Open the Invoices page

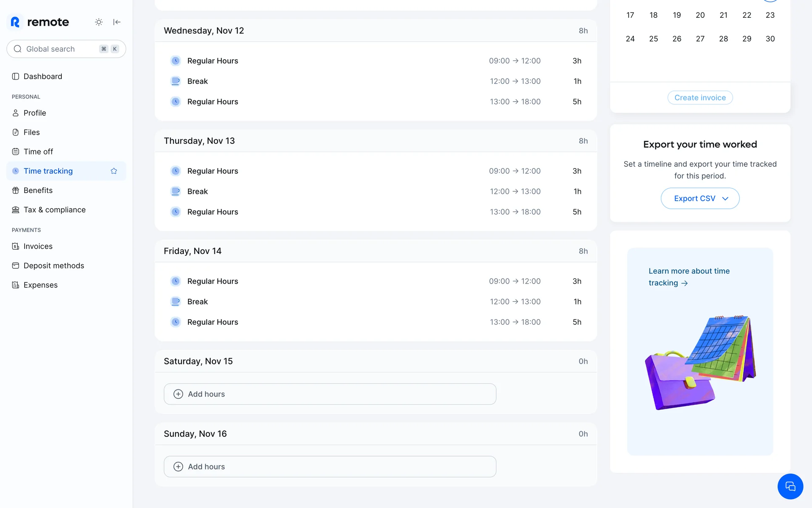[38, 246]
